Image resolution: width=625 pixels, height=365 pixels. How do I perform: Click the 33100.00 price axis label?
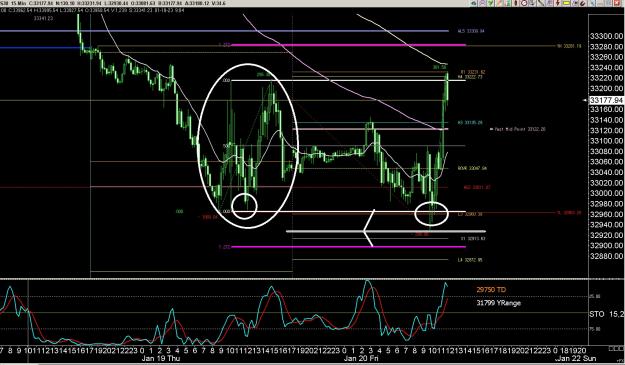pyautogui.click(x=606, y=141)
